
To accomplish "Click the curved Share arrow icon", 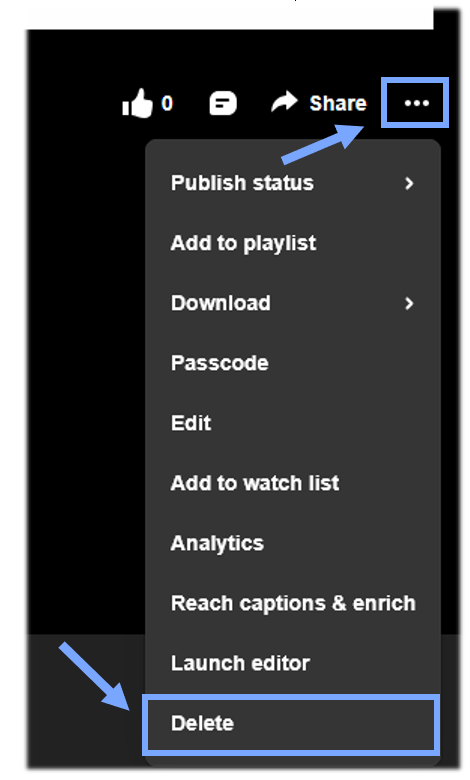I will (x=284, y=102).
